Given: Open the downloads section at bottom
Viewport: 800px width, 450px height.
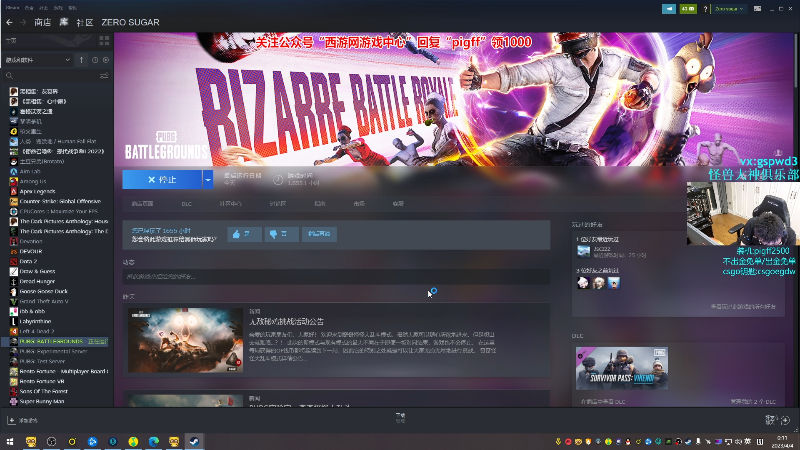Looking at the screenshot, I should pos(401,418).
